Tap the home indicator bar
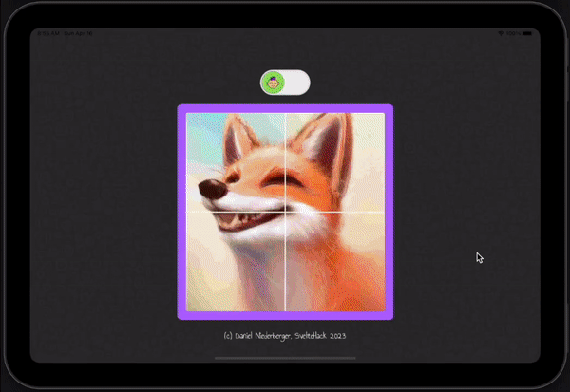The height and width of the screenshot is (392, 570). pyautogui.click(x=285, y=358)
